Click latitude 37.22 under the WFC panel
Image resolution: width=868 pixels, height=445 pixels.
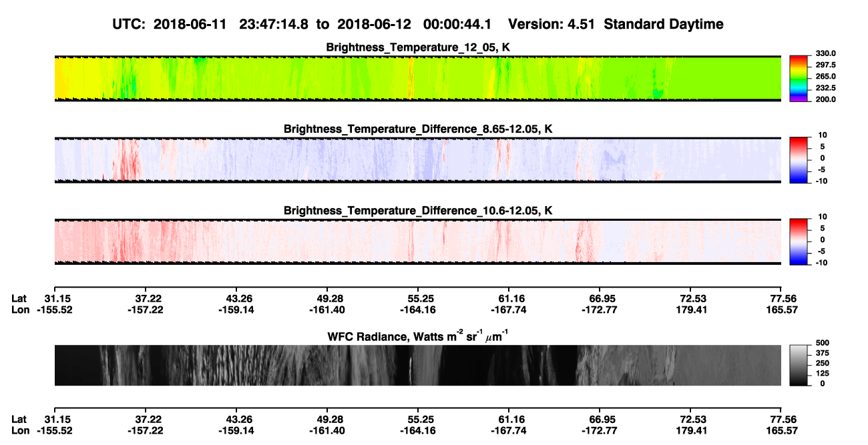148,419
